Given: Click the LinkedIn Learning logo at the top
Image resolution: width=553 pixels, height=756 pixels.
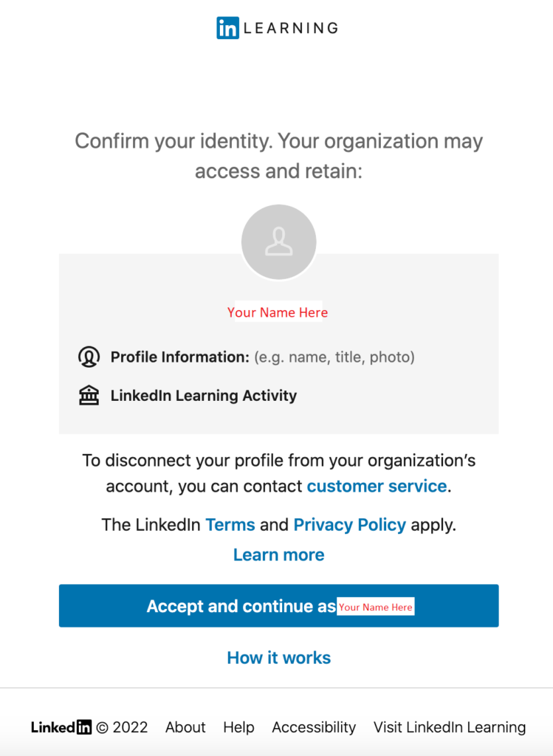Looking at the screenshot, I should click(276, 27).
